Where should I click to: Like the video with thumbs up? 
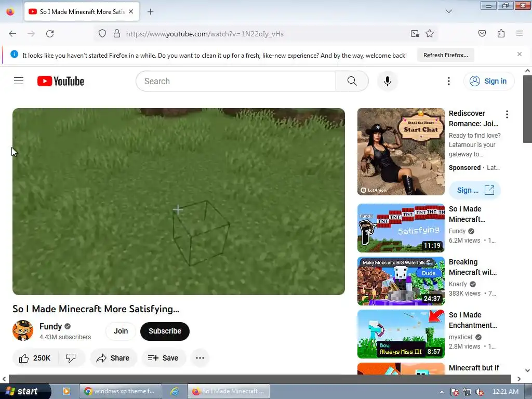pos(35,358)
